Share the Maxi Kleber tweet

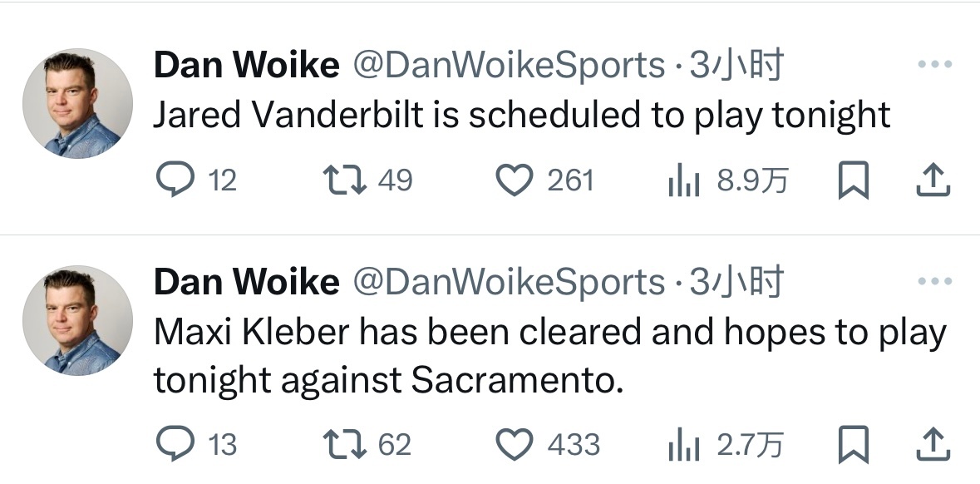click(x=932, y=445)
